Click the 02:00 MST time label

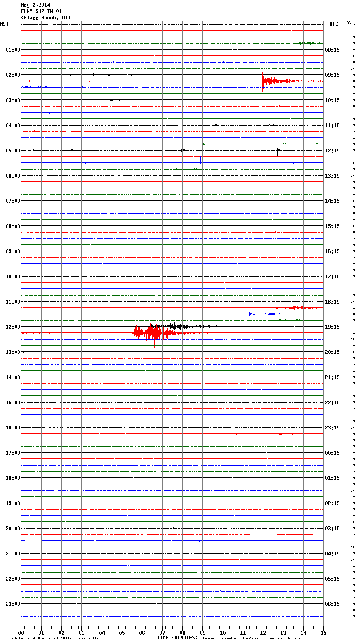point(13,75)
